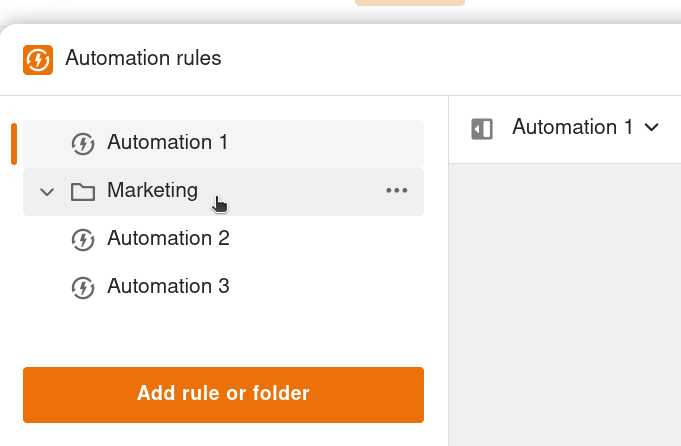Image resolution: width=681 pixels, height=446 pixels.
Task: Click the empty gray automation content area
Action: pos(565,300)
